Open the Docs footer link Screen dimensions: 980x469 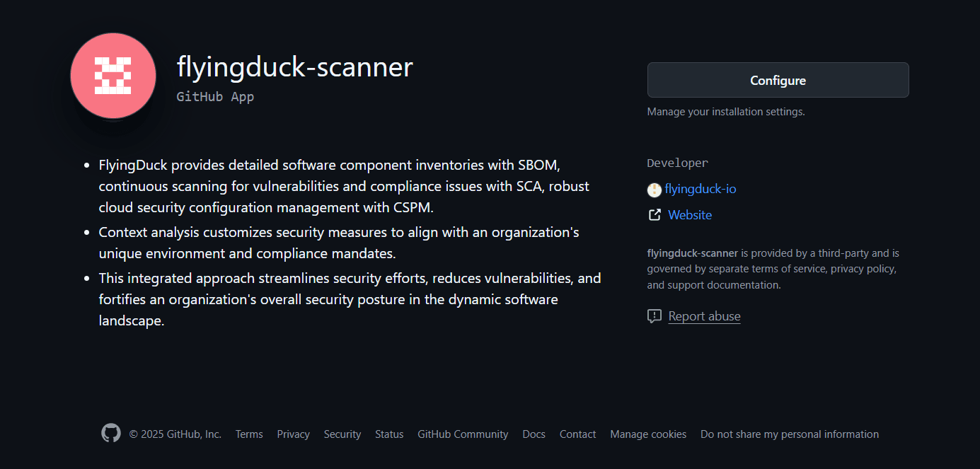point(534,434)
